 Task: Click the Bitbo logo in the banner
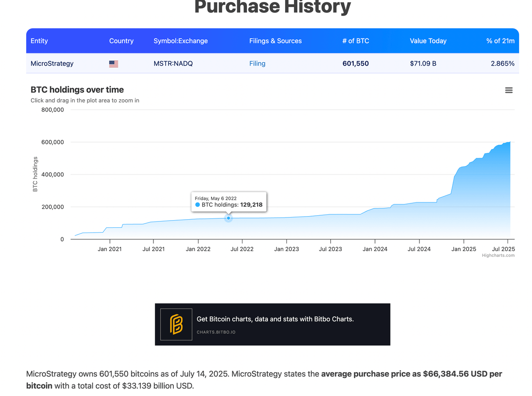click(176, 324)
